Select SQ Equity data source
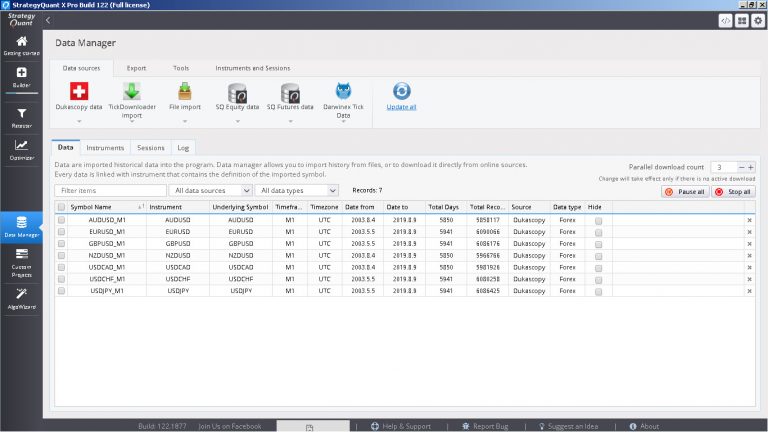This screenshot has height=432, width=768. click(236, 93)
